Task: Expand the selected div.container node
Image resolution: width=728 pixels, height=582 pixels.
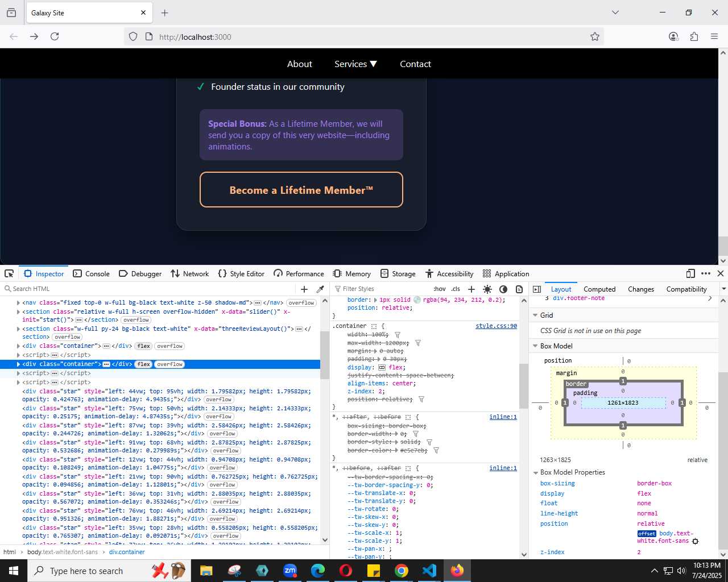Action: click(x=18, y=364)
